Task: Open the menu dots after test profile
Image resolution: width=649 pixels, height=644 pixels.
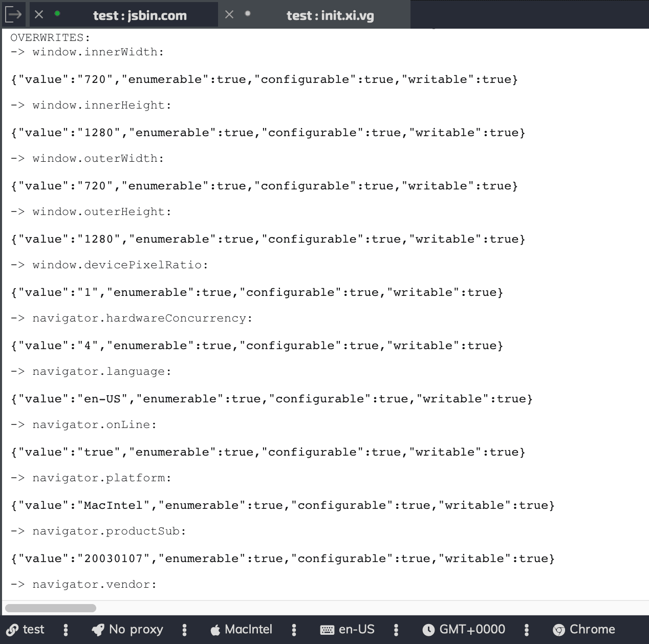Action: [x=66, y=630]
